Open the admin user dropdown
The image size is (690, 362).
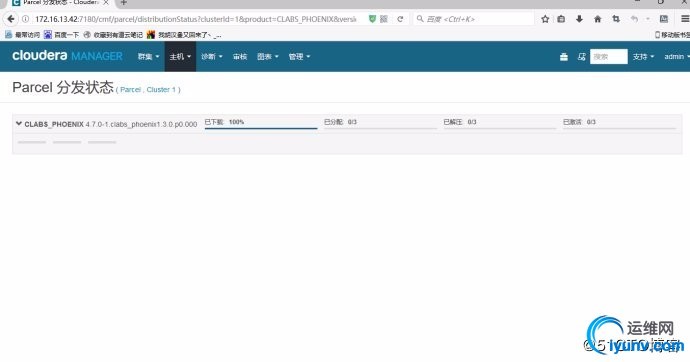coord(677,57)
